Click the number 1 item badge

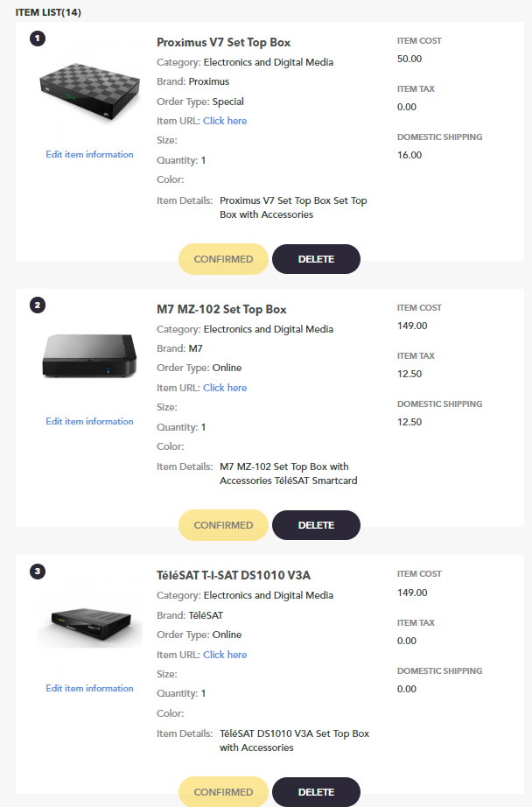pyautogui.click(x=37, y=39)
